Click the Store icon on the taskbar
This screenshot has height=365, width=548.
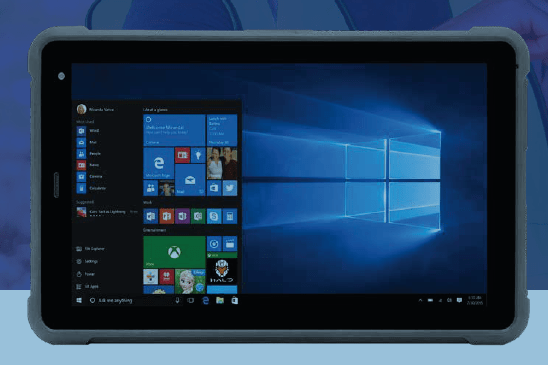(x=235, y=300)
